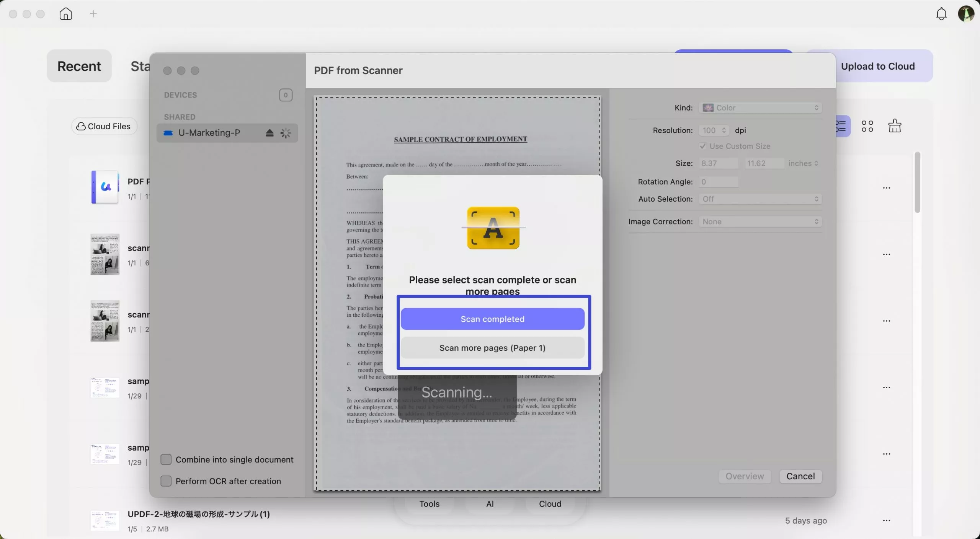980x539 pixels.
Task: Expand the Auto Selection dropdown
Action: click(760, 199)
